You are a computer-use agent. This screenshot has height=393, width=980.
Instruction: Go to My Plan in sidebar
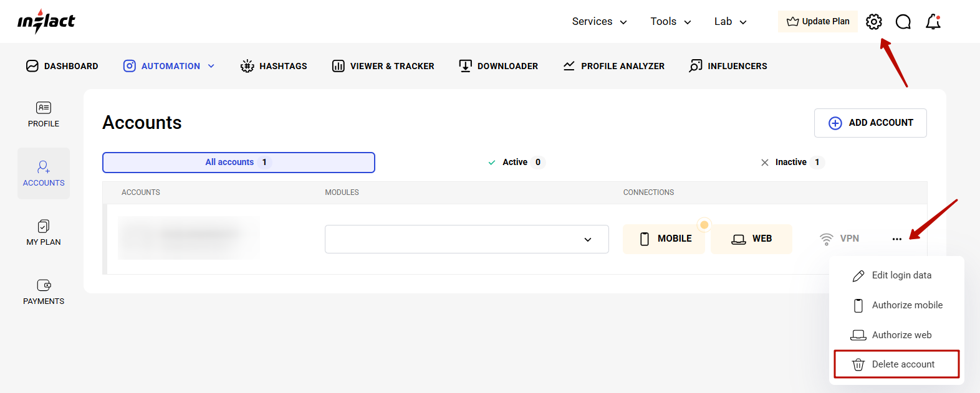tap(44, 232)
